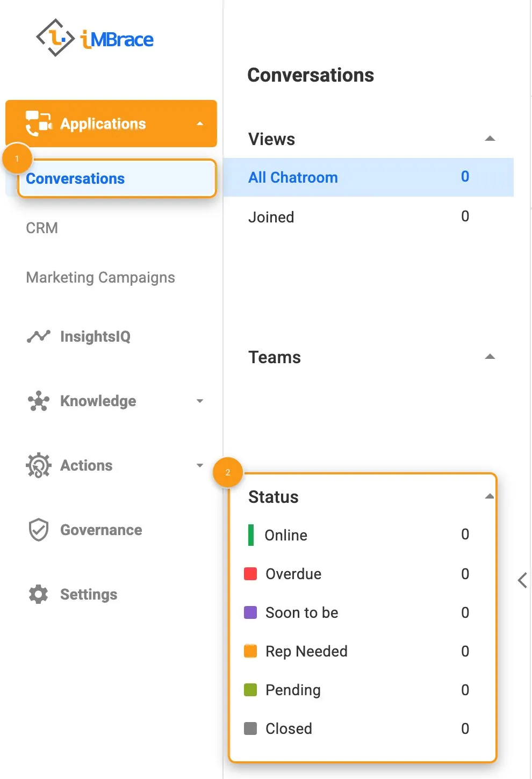The image size is (532, 779).
Task: Collapse the Applications menu arrow
Action: [x=200, y=124]
